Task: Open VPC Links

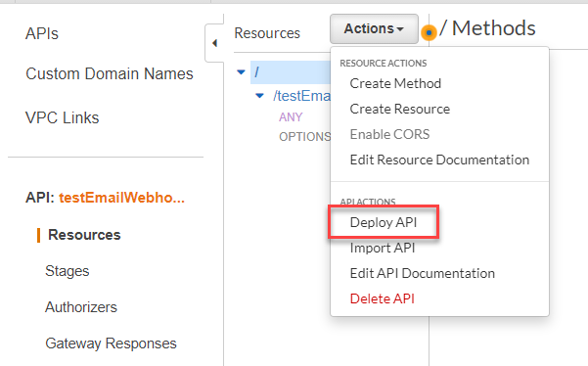Action: tap(62, 117)
